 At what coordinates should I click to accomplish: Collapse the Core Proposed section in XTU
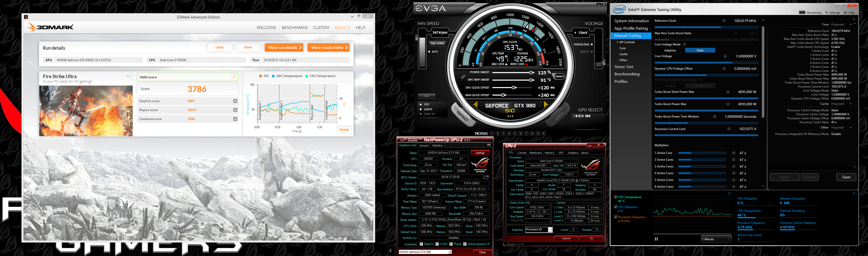pos(850,24)
